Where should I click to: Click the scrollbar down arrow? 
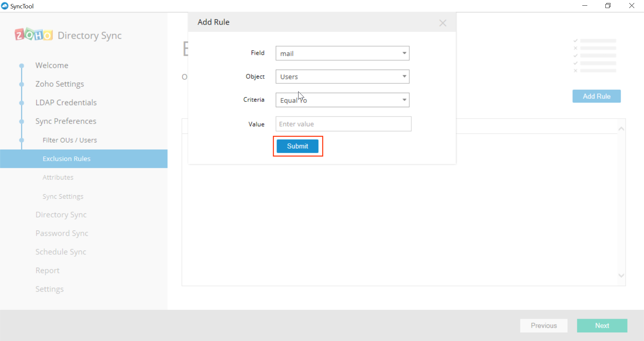pyautogui.click(x=621, y=275)
